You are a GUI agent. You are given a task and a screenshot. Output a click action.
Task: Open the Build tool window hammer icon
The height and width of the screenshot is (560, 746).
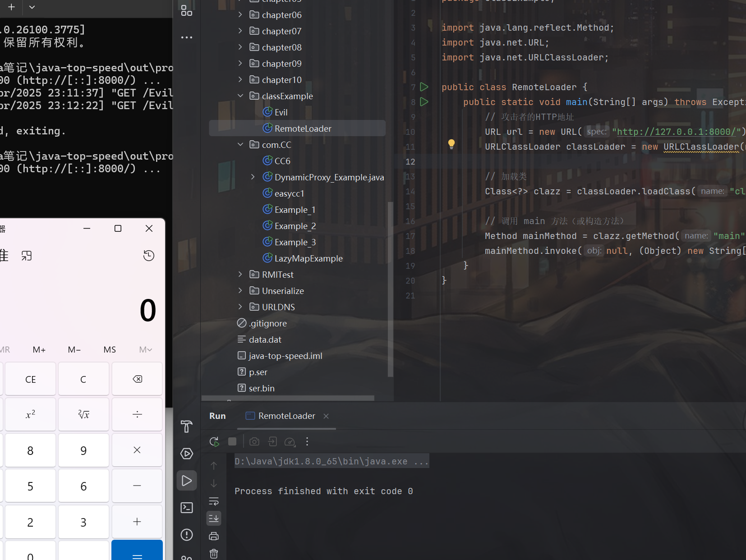(x=187, y=427)
